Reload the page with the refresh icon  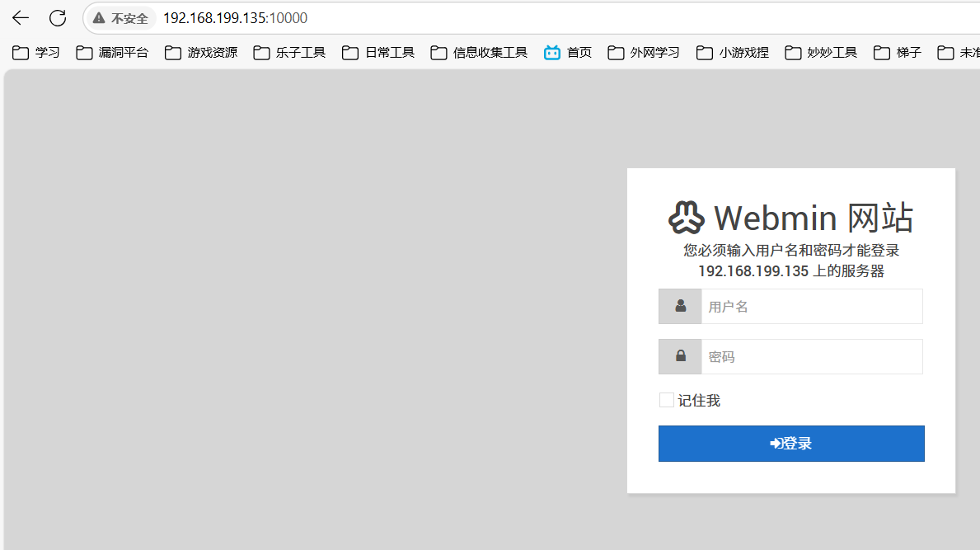tap(58, 18)
